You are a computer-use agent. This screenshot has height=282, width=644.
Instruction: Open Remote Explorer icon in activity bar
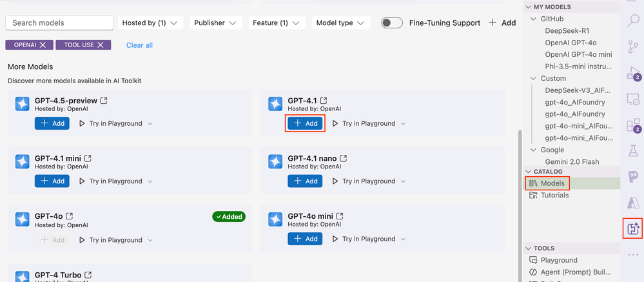[x=633, y=99]
